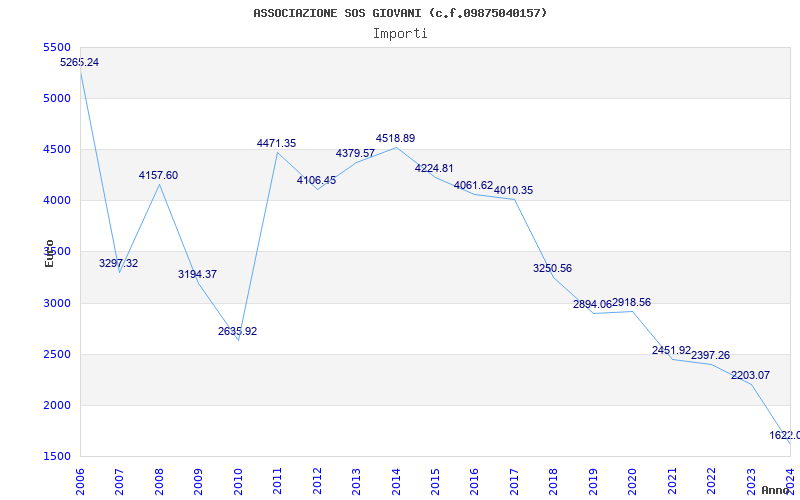Click the 2014 year axis label
This screenshot has width=800, height=500.
396,482
